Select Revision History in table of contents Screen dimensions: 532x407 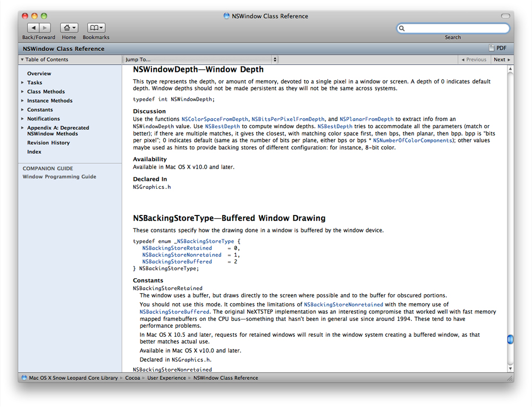point(48,143)
